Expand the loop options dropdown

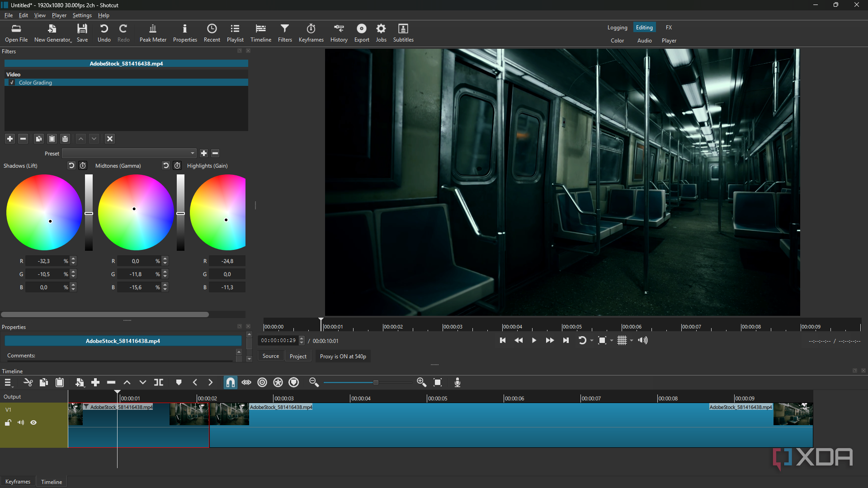coord(592,340)
